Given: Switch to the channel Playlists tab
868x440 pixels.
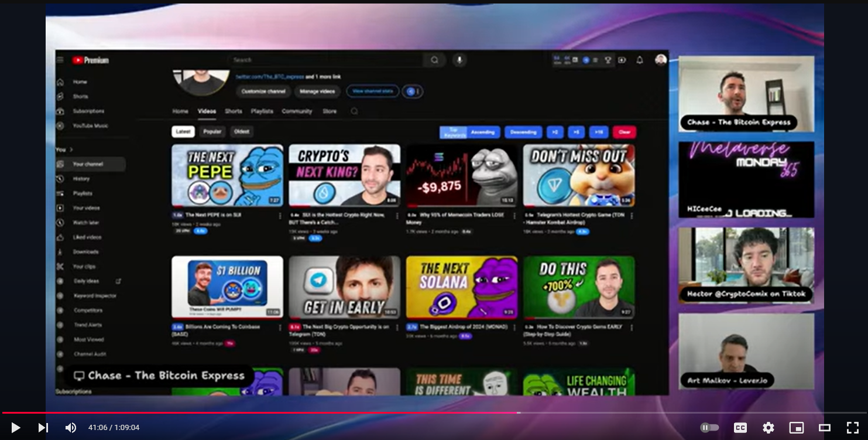Looking at the screenshot, I should pos(262,111).
